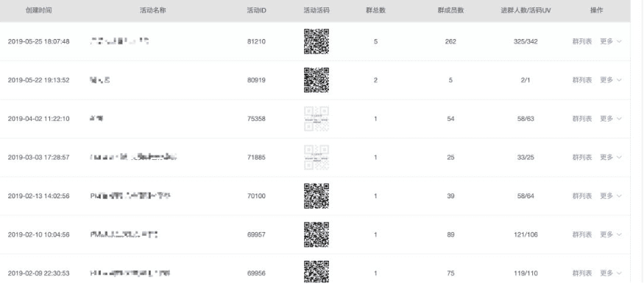This screenshot has height=286, width=644.
Task: Expand 更多 menu for activity 81210
Action: tap(610, 41)
